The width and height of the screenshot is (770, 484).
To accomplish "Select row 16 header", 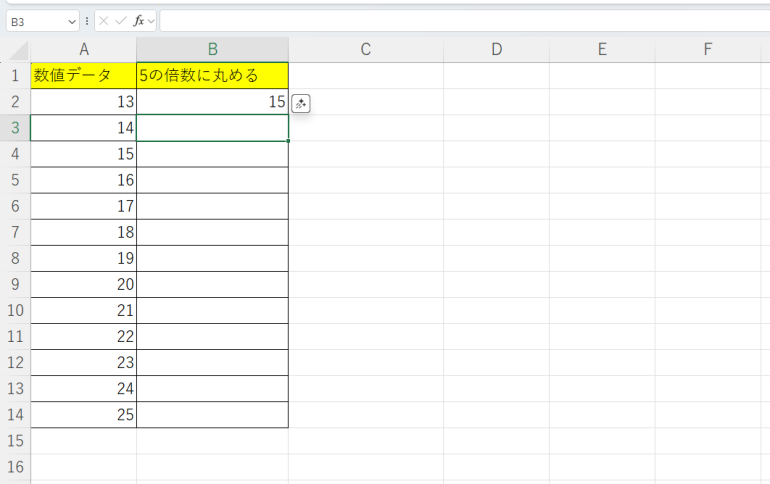I will [x=15, y=467].
